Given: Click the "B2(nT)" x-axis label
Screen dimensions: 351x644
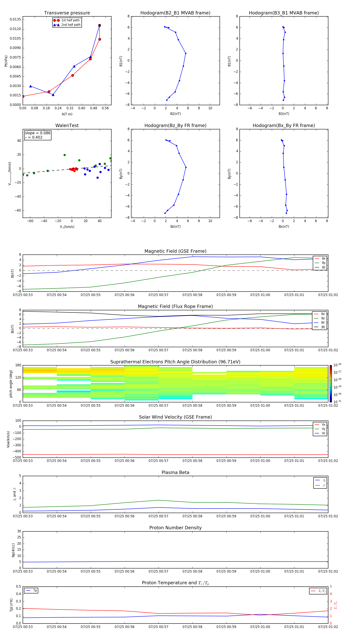Looking at the screenshot, I should point(175,114).
